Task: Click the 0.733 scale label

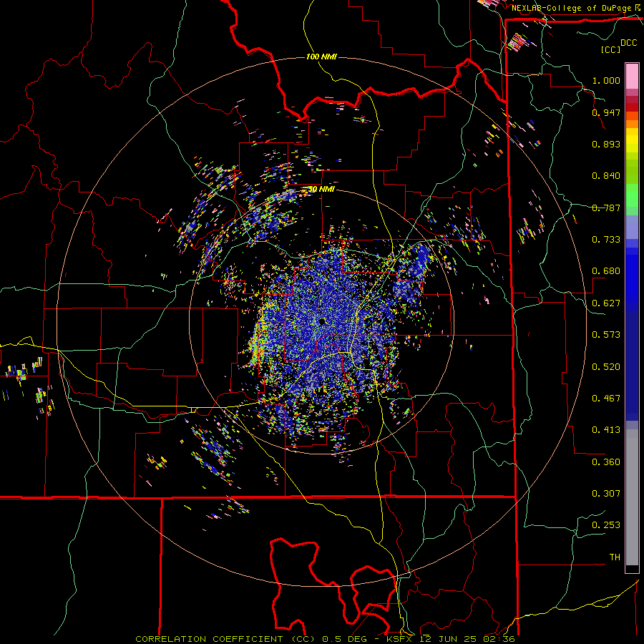Action: (606, 240)
